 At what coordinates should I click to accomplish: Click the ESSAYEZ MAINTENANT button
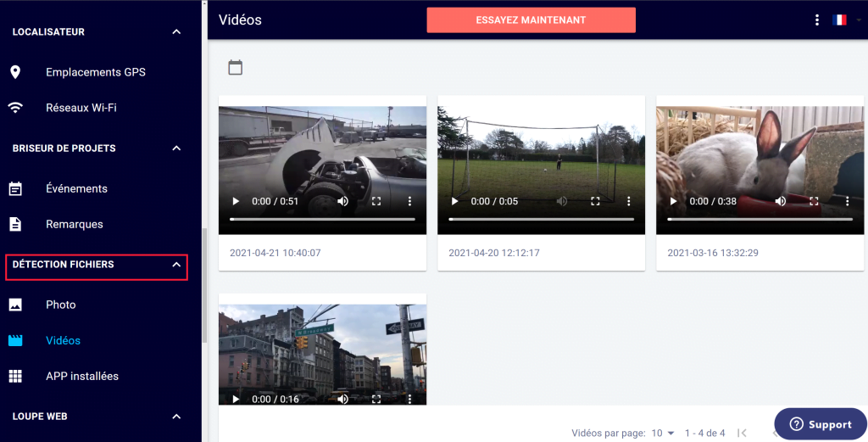[531, 20]
